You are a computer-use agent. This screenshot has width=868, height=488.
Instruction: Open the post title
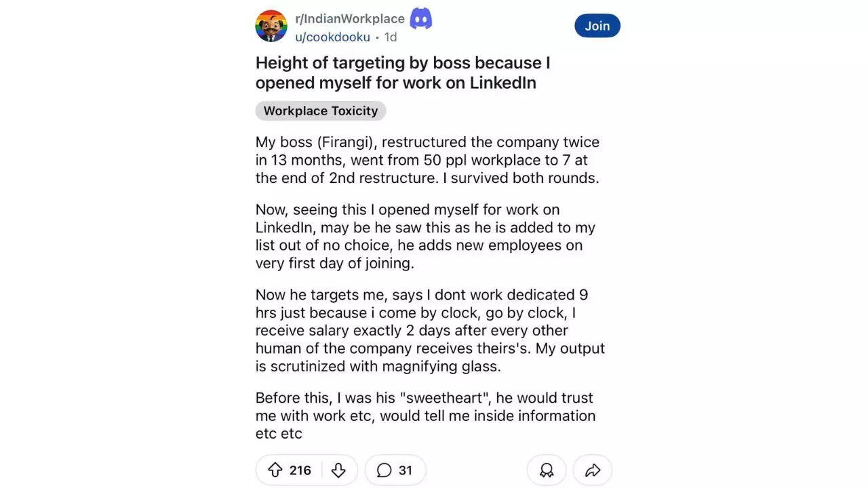pos(403,72)
